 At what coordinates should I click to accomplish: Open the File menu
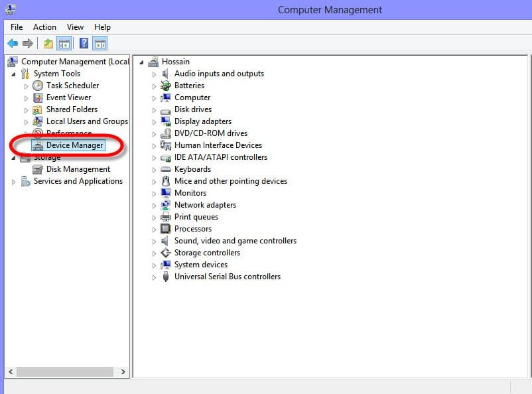(x=16, y=27)
